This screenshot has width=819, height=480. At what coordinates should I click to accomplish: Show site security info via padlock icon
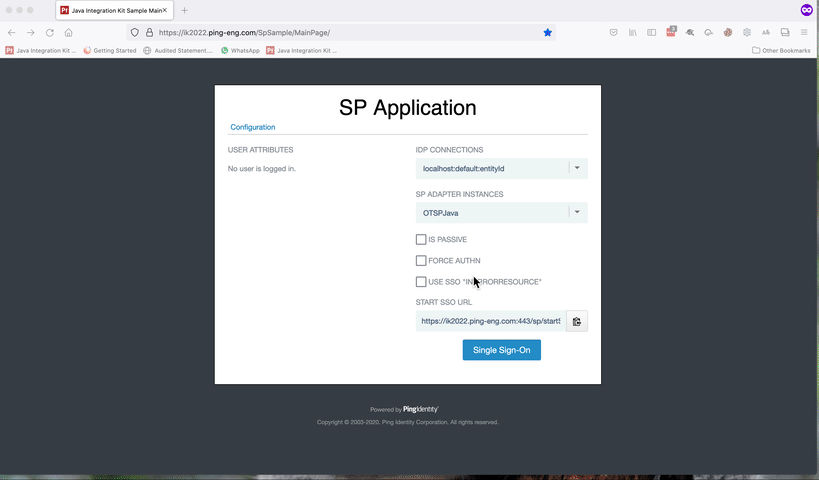pyautogui.click(x=149, y=32)
